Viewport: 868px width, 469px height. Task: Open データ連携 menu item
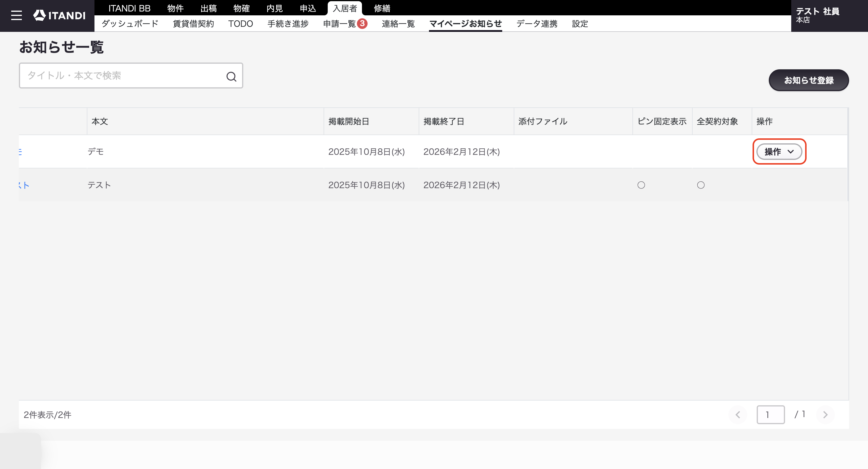pos(537,24)
